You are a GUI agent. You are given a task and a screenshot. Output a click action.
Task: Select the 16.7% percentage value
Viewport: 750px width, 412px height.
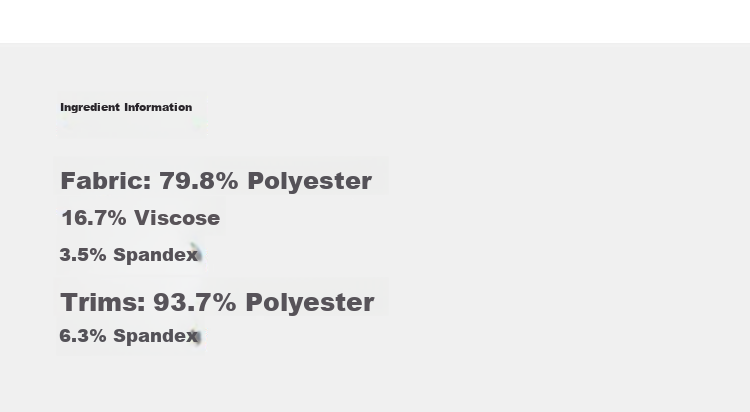(94, 218)
